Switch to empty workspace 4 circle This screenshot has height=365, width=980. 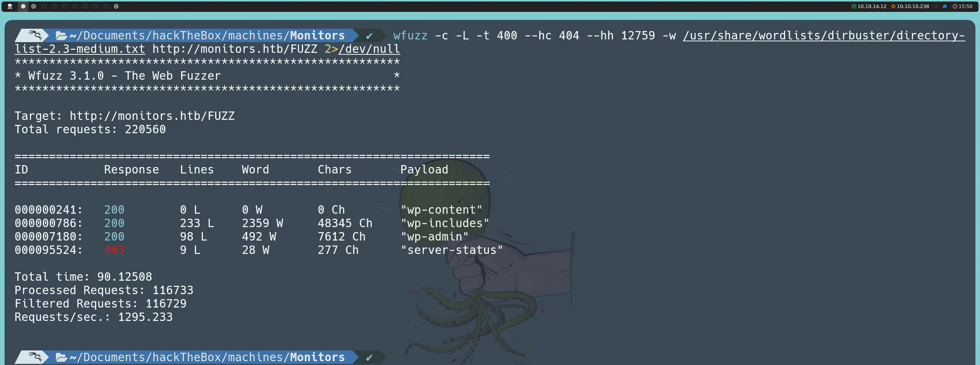click(x=54, y=7)
